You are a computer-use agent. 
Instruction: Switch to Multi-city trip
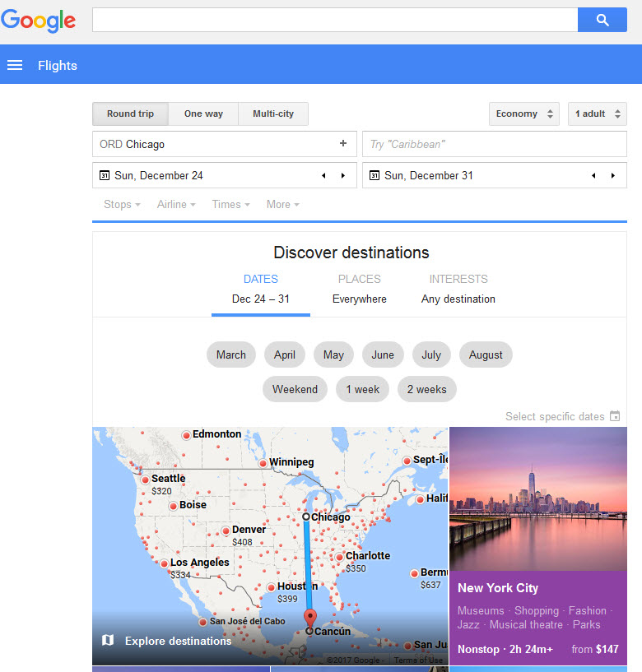tap(273, 114)
